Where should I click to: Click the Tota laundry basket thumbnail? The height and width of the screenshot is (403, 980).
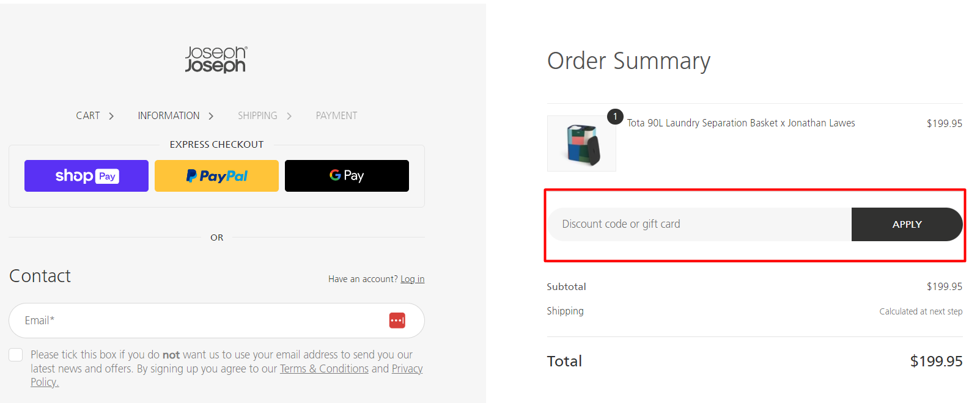pyautogui.click(x=581, y=143)
